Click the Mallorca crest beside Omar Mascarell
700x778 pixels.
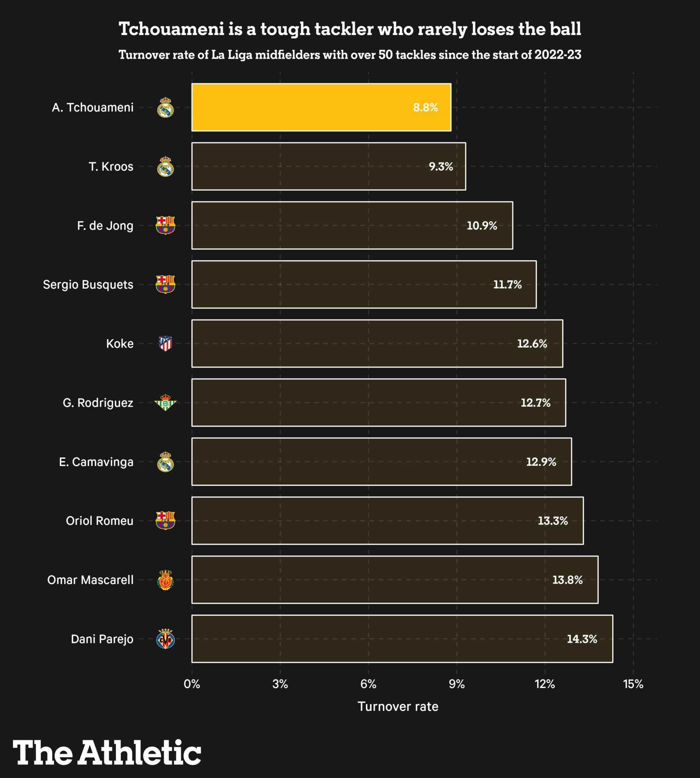pyautogui.click(x=165, y=580)
